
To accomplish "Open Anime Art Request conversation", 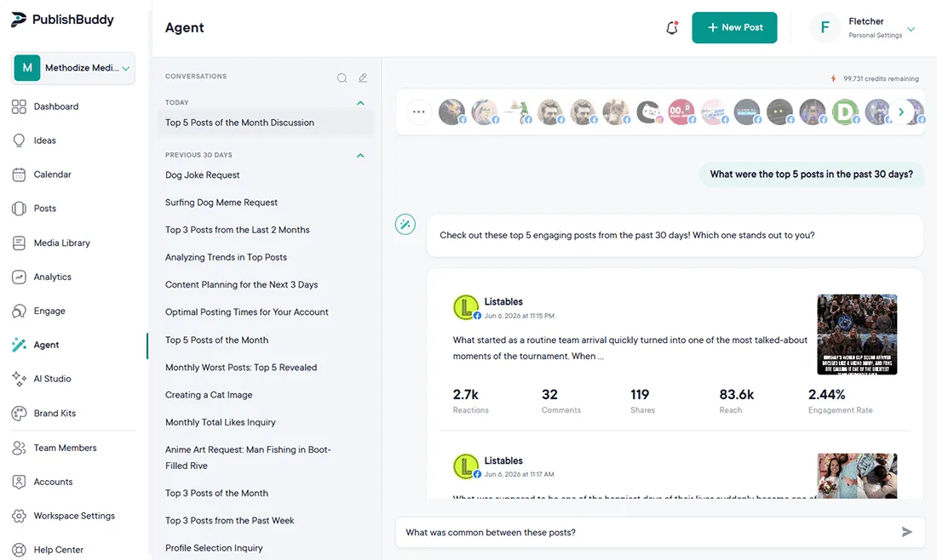I will coord(248,457).
